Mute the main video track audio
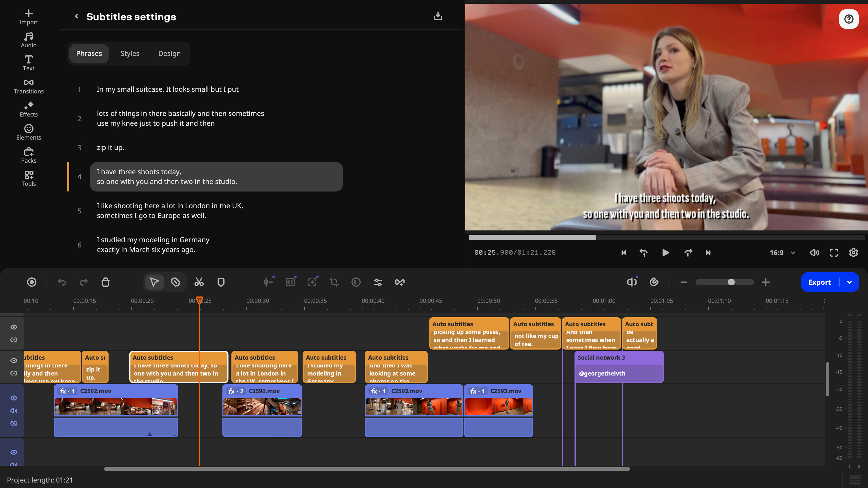 (14, 410)
